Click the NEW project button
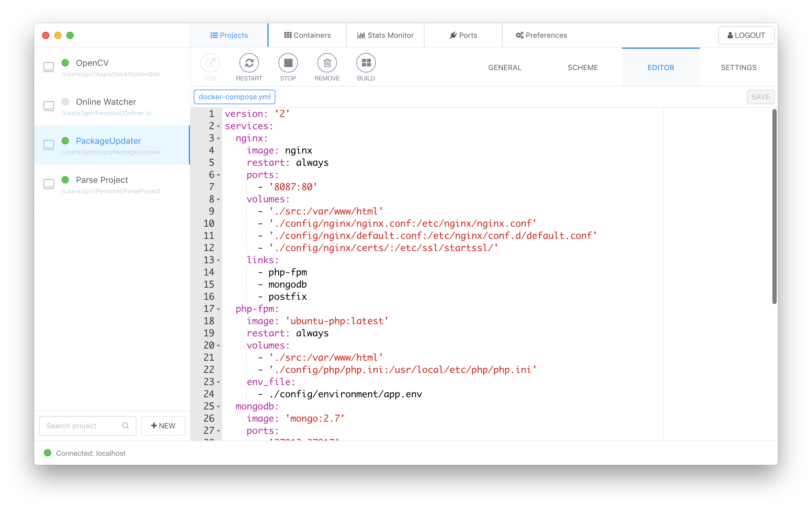The width and height of the screenshot is (812, 510). tap(163, 426)
